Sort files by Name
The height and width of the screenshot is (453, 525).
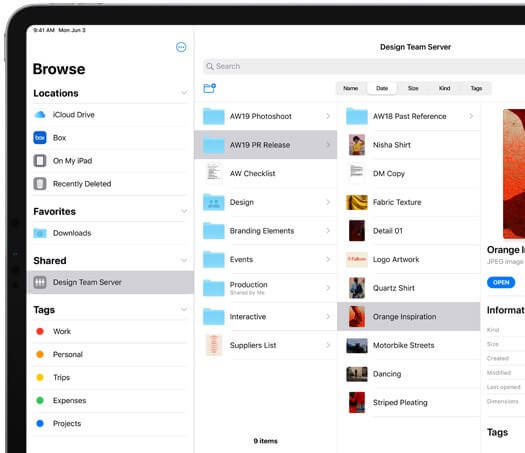tap(351, 88)
